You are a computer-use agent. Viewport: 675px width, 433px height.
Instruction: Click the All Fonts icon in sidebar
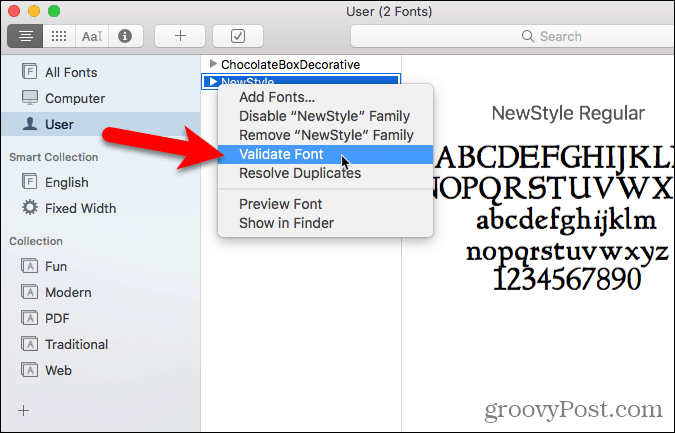pyautogui.click(x=30, y=71)
